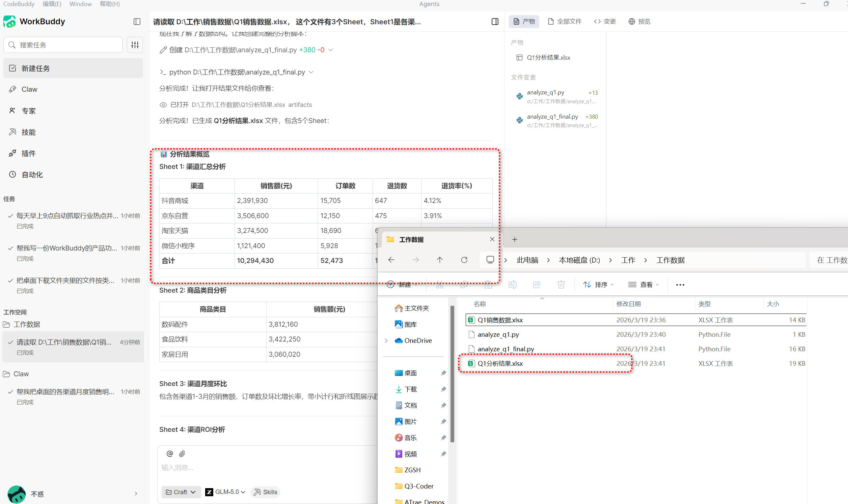Click the paperclip attachment icon
848x504 pixels.
[x=182, y=453]
